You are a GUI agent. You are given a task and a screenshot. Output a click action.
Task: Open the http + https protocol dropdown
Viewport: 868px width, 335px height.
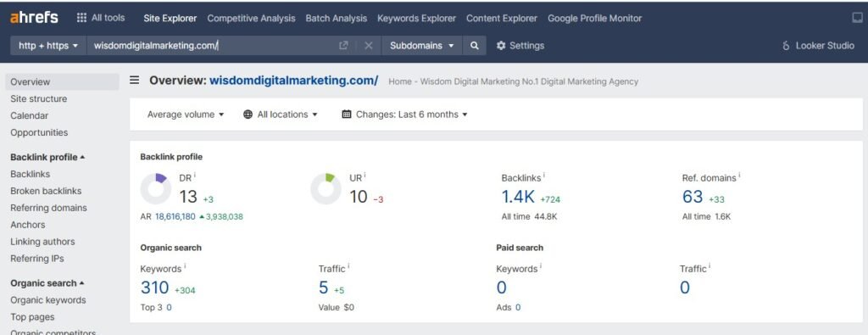point(48,46)
